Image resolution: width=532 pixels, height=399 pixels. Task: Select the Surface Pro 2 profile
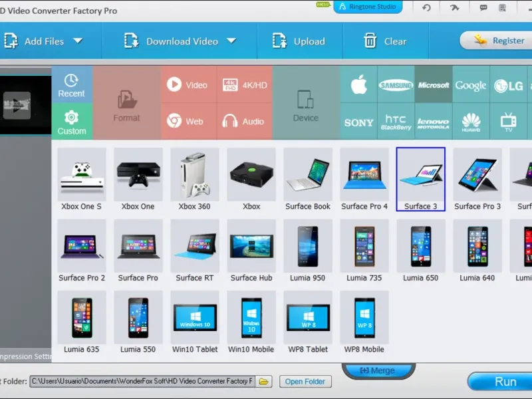tap(82, 251)
